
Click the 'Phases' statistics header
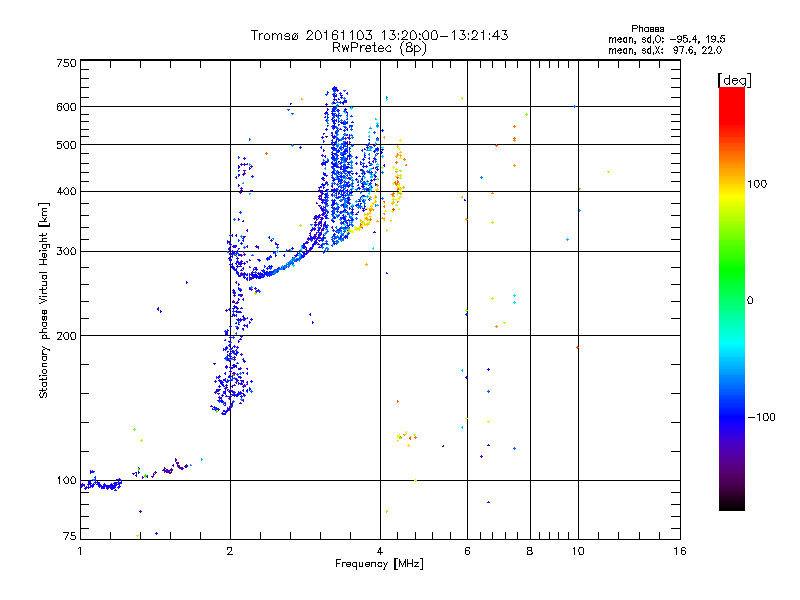click(647, 29)
